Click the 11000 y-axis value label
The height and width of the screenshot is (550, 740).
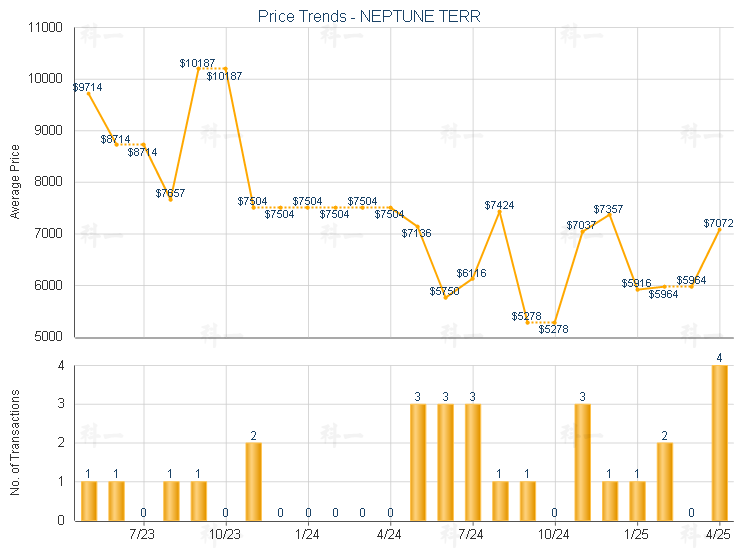pyautogui.click(x=45, y=27)
